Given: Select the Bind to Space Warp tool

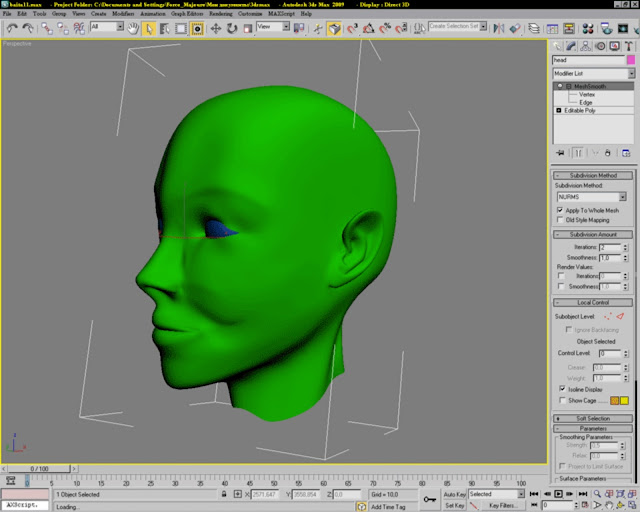Looking at the screenshot, I should pos(79,28).
